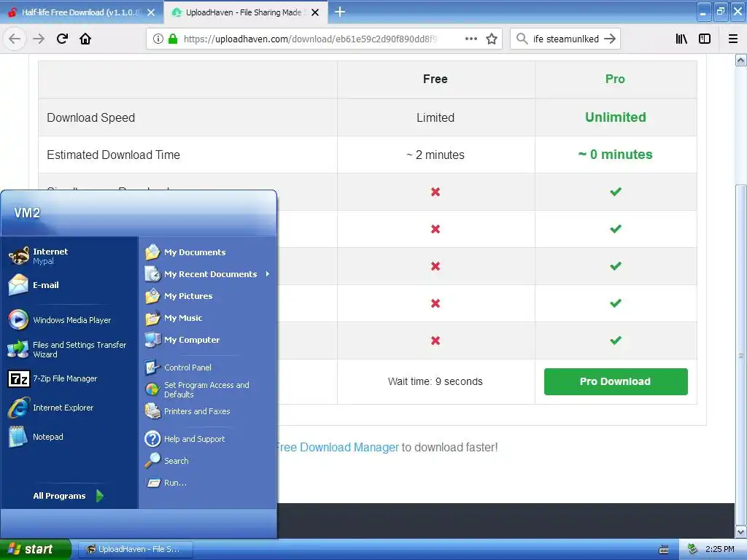Toggle the sidebar view icon

click(x=705, y=39)
